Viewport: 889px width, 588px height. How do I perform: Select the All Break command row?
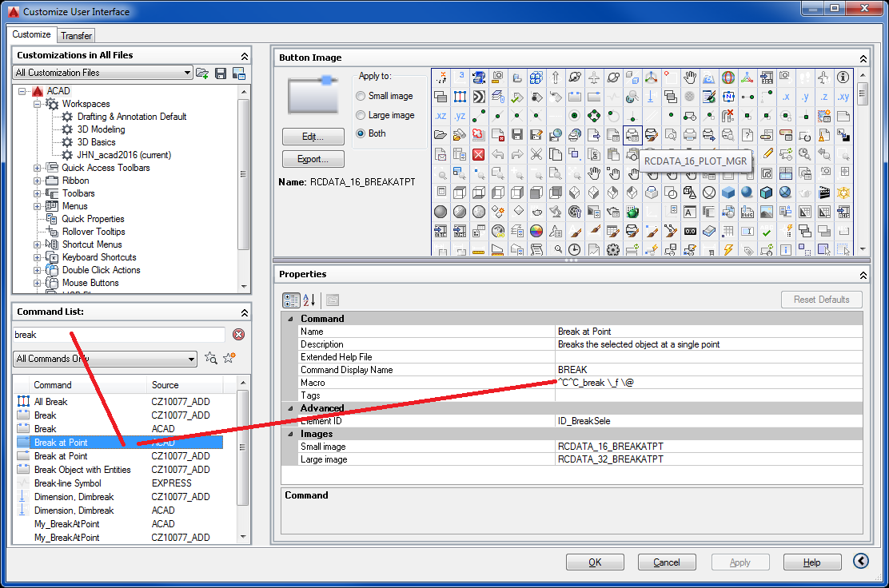click(118, 402)
